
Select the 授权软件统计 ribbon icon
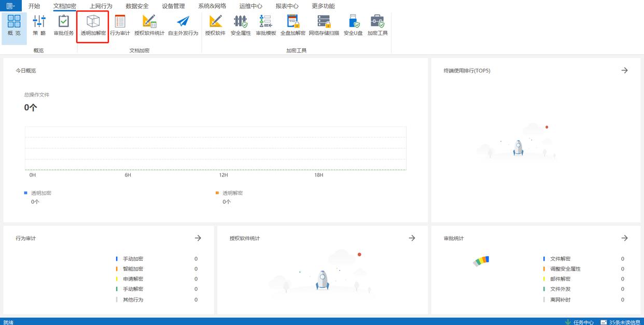[149, 25]
